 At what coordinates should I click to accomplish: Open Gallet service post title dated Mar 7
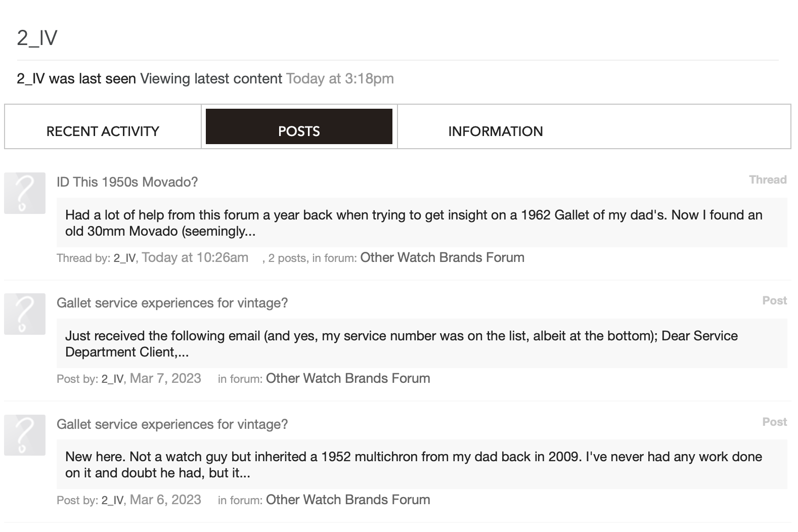pos(172,303)
